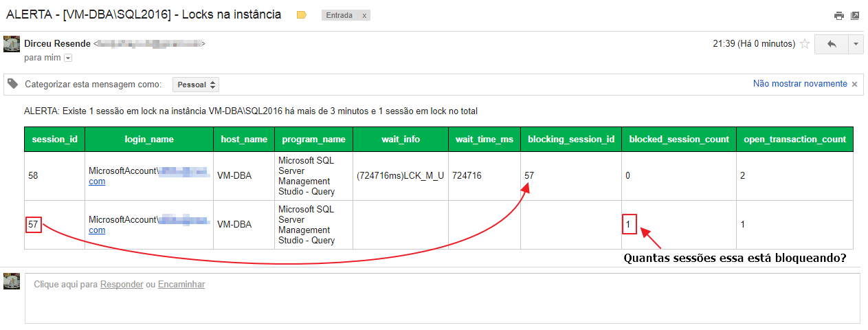Expand the 'para mim' recipient details arrow
Viewport: 868px width, 330px height.
[x=68, y=58]
